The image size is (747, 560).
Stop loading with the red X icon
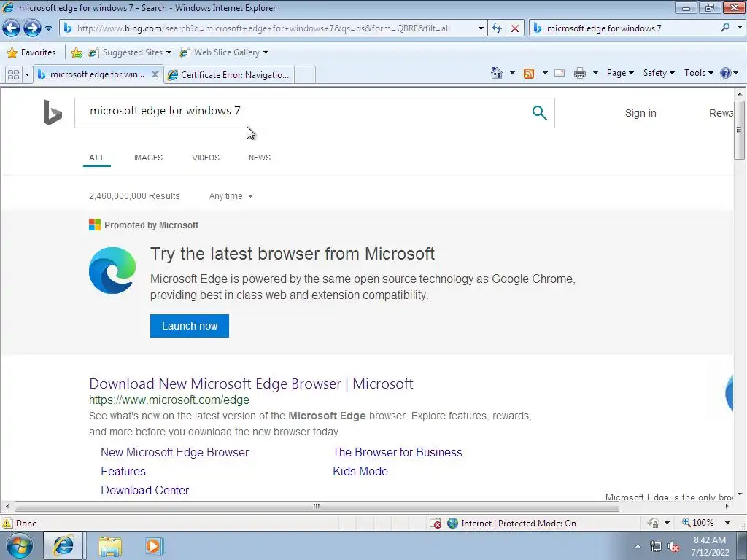(x=515, y=28)
